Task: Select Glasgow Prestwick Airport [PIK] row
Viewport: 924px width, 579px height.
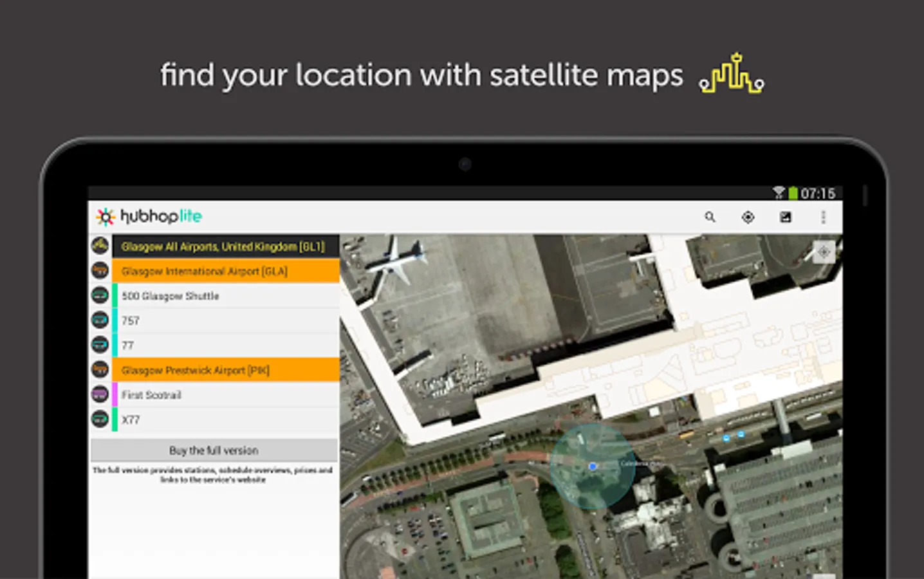Action: click(x=226, y=370)
